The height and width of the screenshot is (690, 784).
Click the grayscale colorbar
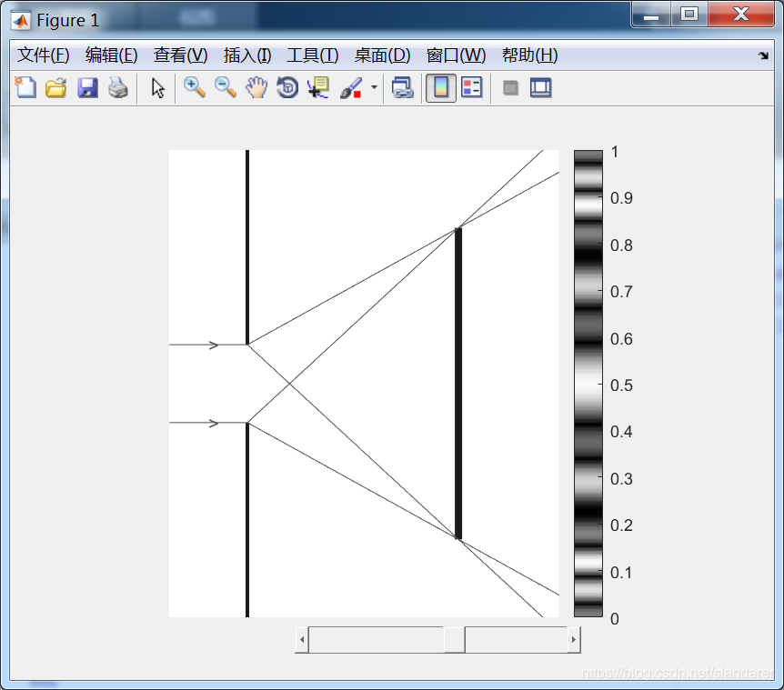588,384
